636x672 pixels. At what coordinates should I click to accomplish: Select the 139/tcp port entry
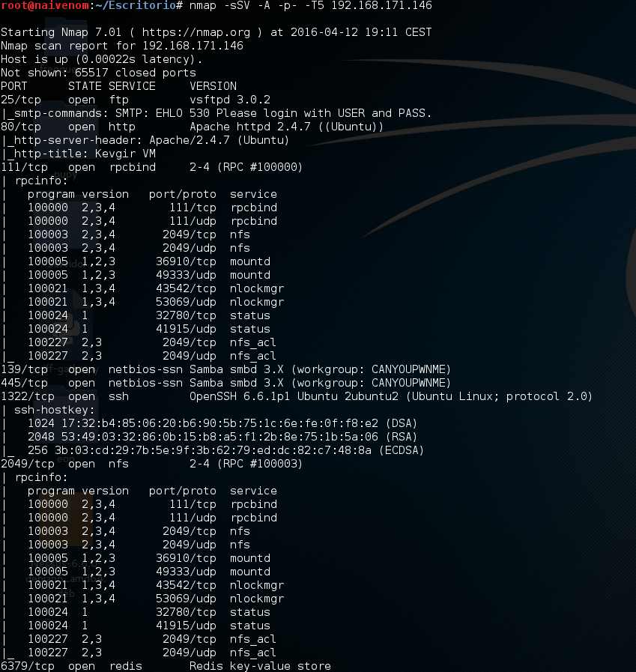coord(25,369)
